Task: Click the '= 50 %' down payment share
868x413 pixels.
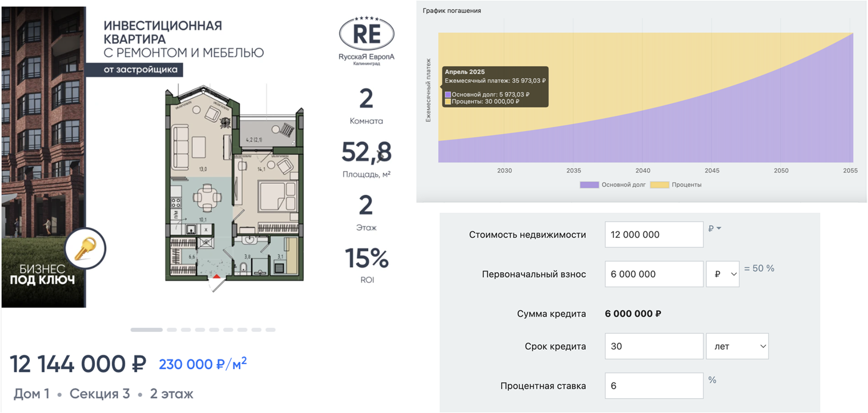Action: [x=759, y=269]
